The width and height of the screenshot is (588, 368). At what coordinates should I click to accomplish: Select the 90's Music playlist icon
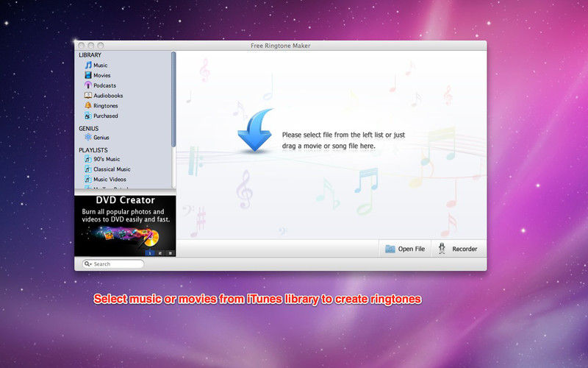(88, 159)
